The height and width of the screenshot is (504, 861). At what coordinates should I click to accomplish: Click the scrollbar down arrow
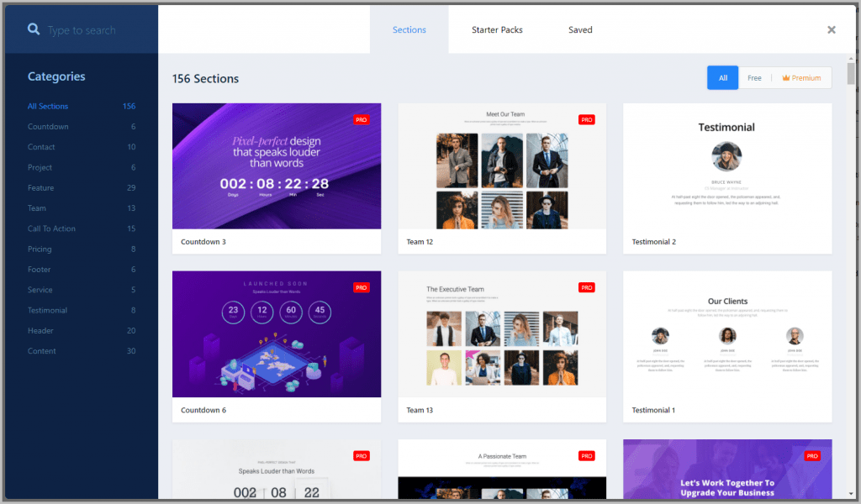pos(851,495)
